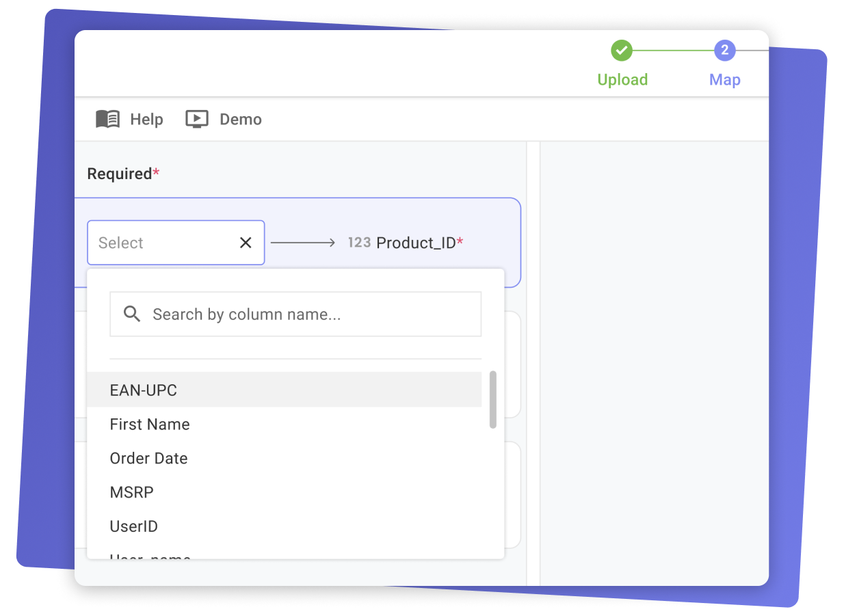844x616 pixels.
Task: Click the arrow pointing to Product_ID
Action: tap(303, 242)
